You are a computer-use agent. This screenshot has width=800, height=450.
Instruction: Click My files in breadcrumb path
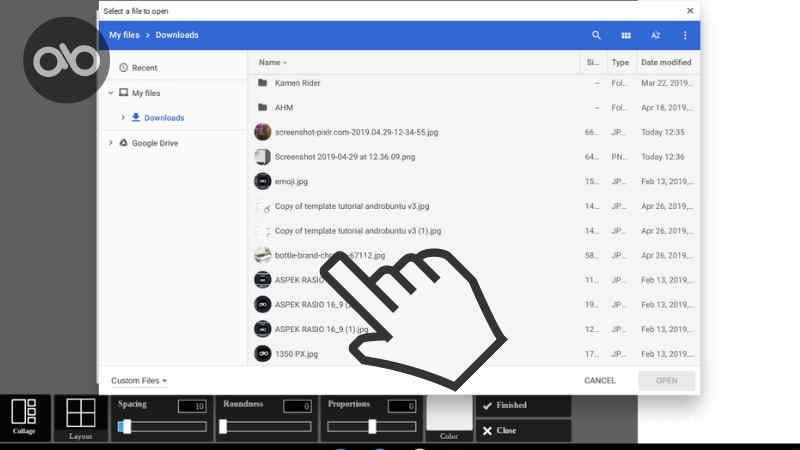point(124,35)
